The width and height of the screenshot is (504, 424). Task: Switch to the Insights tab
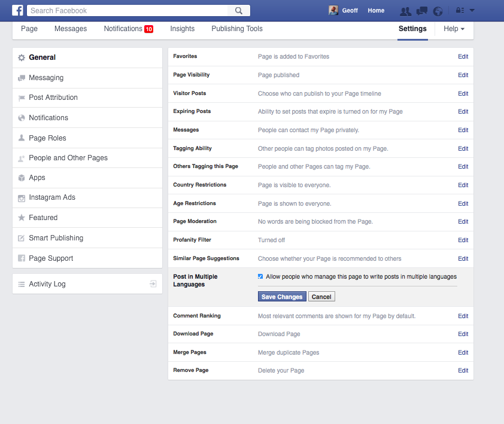pos(182,29)
